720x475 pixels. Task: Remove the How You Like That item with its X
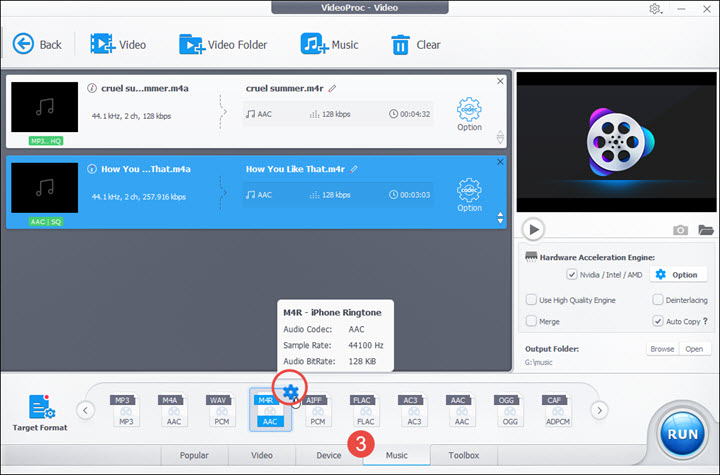(x=500, y=162)
